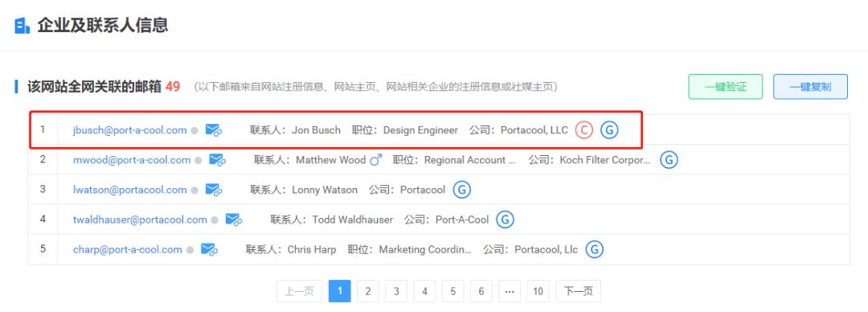Screen dimensions: 868x312
Task: Go to page 4 in pagination
Action: [424, 291]
